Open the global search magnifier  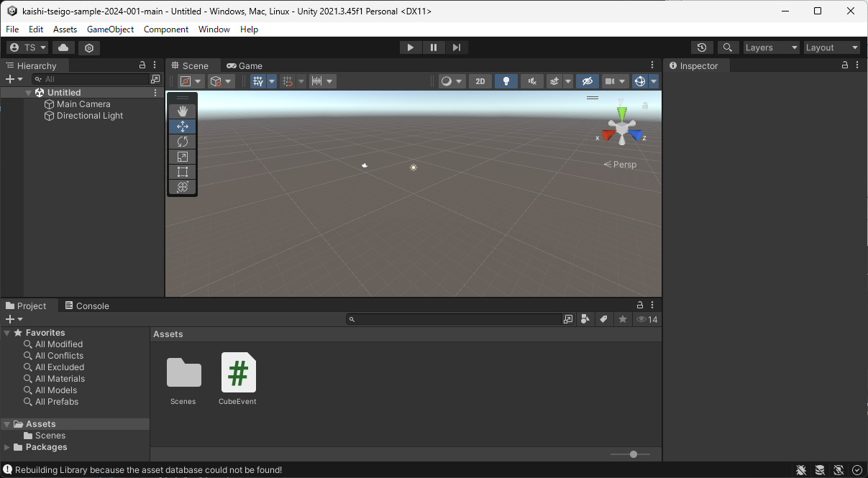[x=728, y=47]
